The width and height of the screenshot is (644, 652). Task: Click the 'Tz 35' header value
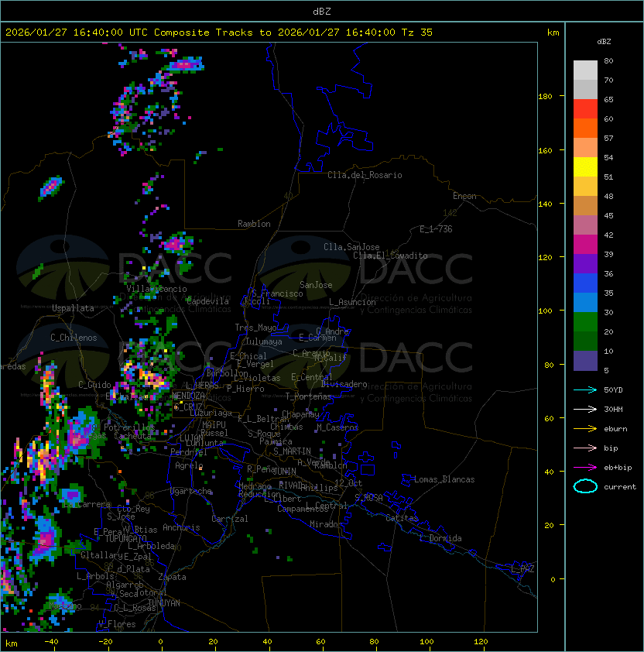tap(417, 33)
